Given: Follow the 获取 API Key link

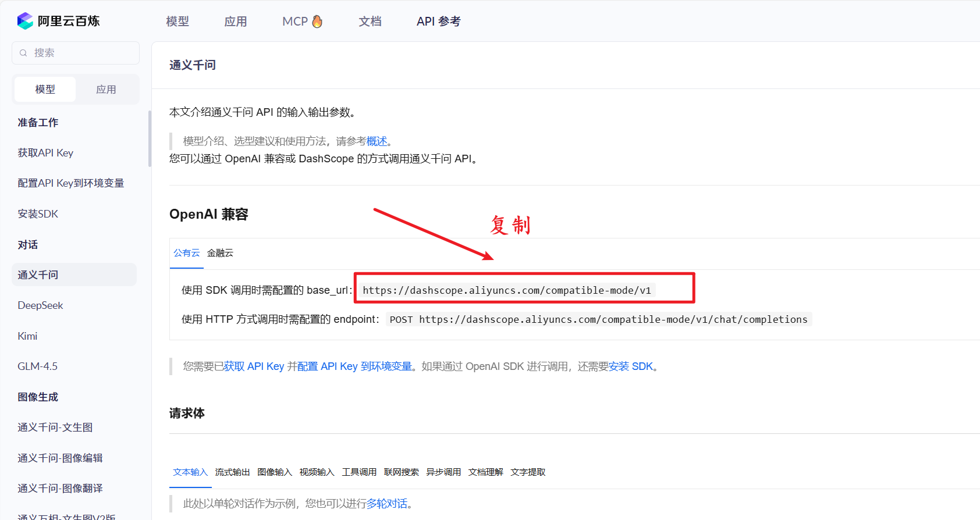Looking at the screenshot, I should pos(254,366).
